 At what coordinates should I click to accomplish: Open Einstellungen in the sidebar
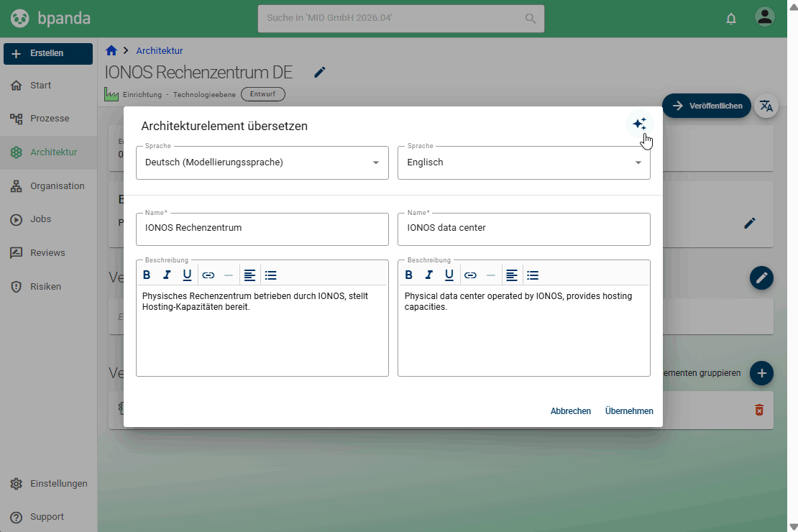(x=48, y=484)
